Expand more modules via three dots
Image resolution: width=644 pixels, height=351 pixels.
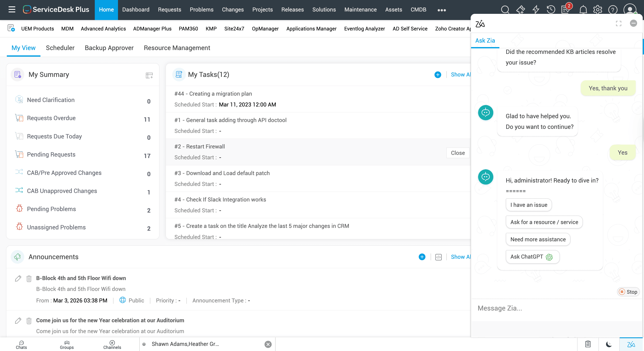(x=441, y=10)
